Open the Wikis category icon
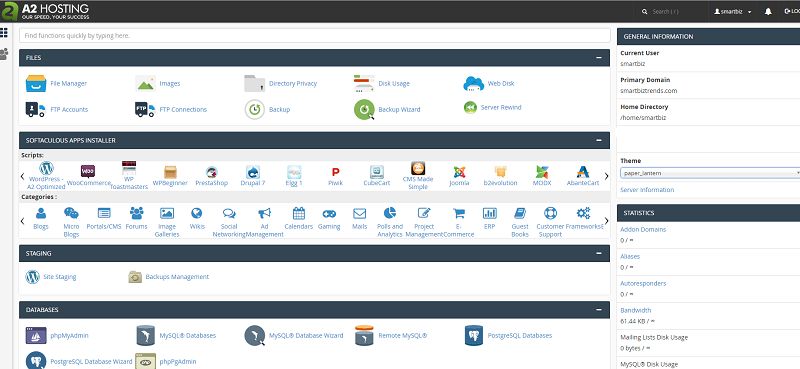This screenshot has width=800, height=369. point(196,213)
